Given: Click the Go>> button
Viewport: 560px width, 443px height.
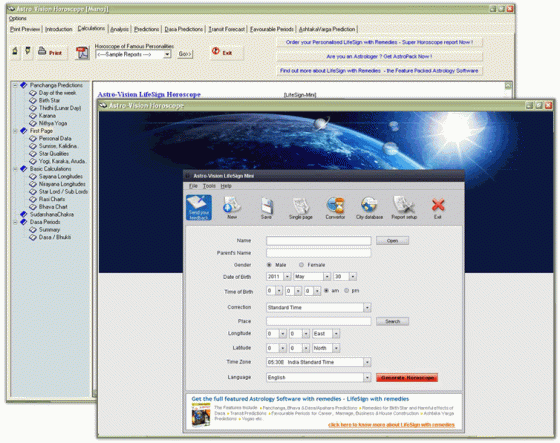Looking at the screenshot, I should 185,54.
